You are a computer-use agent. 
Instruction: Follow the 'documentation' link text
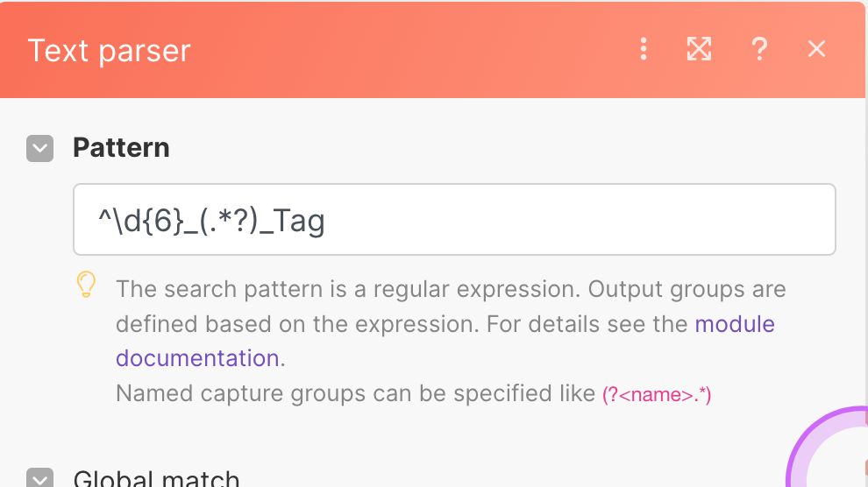click(197, 358)
